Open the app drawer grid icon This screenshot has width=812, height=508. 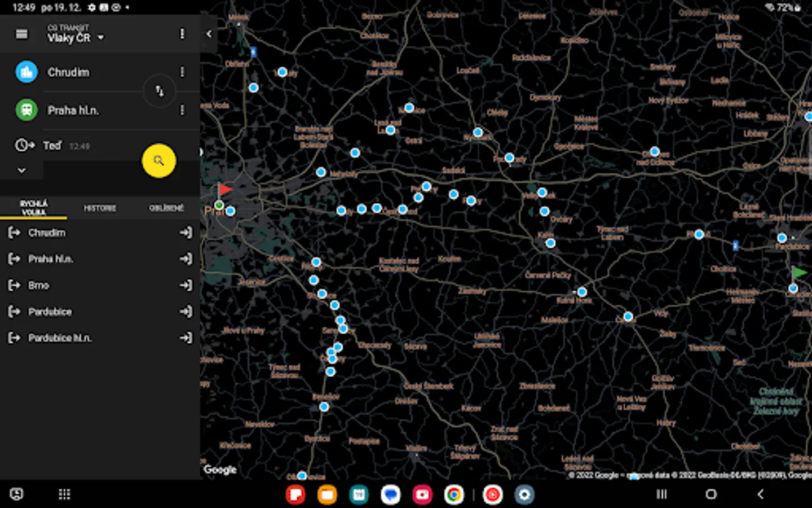[x=64, y=494]
